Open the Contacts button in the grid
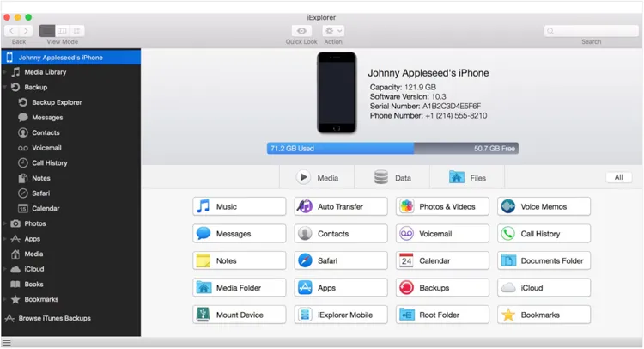The width and height of the screenshot is (644, 349). (341, 234)
